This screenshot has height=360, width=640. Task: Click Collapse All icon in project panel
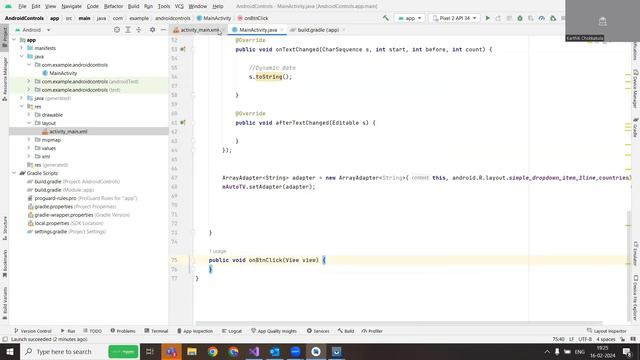coord(139,30)
